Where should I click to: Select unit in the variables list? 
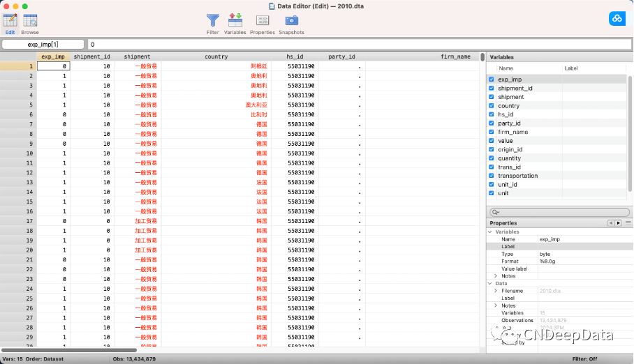(503, 194)
